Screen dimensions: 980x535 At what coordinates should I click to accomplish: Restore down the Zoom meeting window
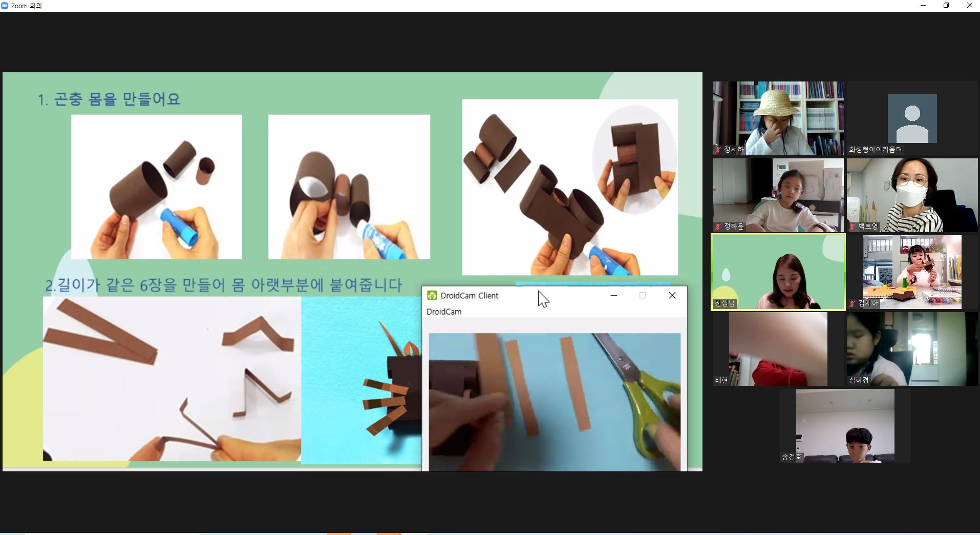[x=946, y=6]
